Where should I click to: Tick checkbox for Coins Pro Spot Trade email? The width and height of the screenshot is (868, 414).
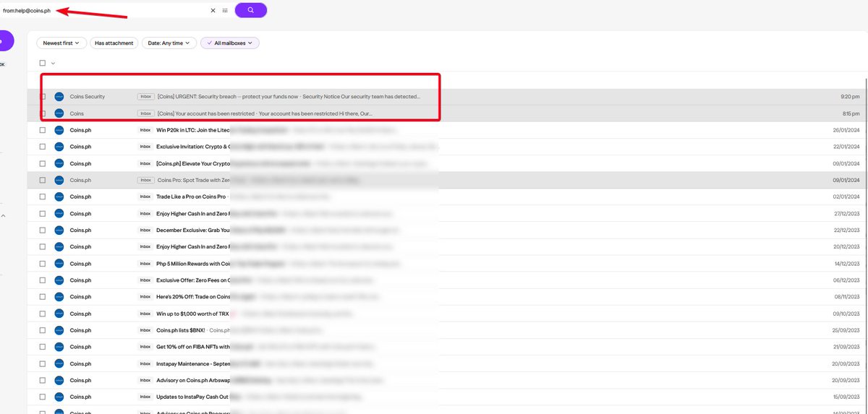(x=43, y=180)
